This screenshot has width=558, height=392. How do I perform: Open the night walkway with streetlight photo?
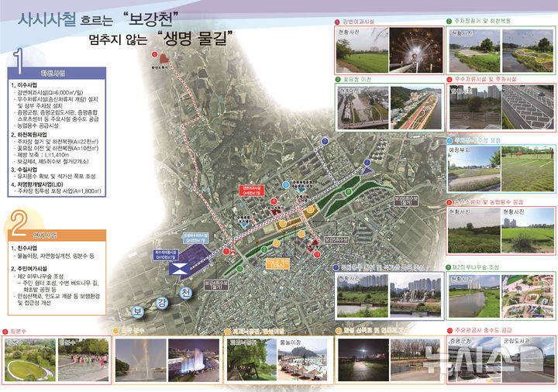(x=363, y=360)
